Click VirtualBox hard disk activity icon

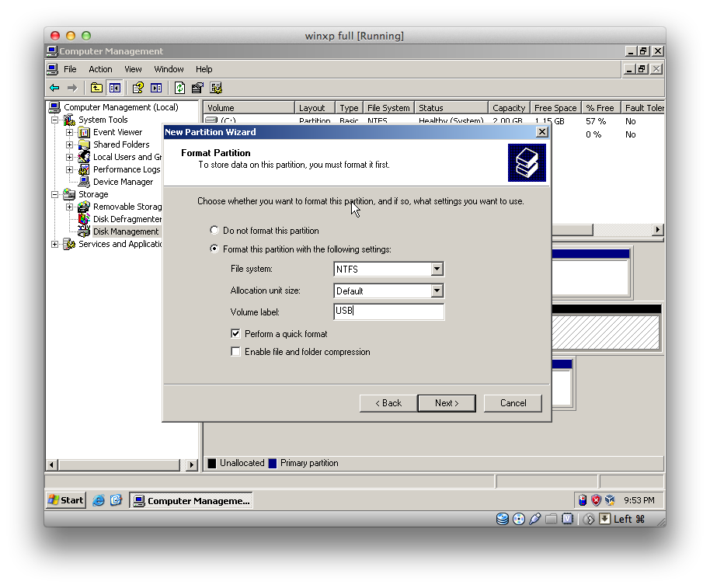[502, 519]
